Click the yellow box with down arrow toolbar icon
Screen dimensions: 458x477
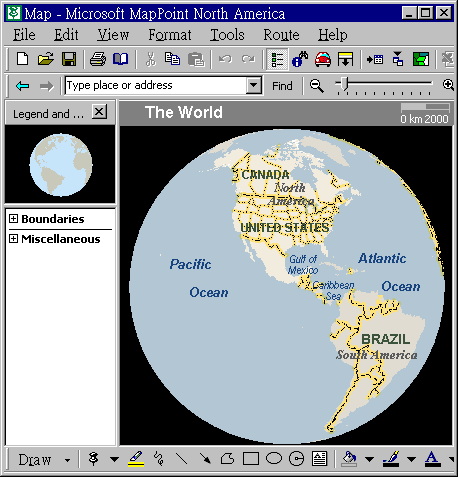point(345,59)
